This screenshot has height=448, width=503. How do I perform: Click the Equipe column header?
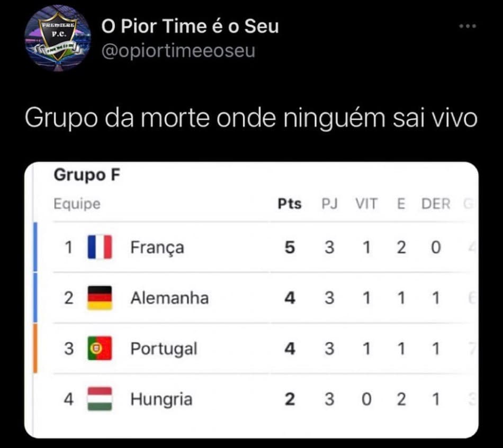click(x=77, y=204)
